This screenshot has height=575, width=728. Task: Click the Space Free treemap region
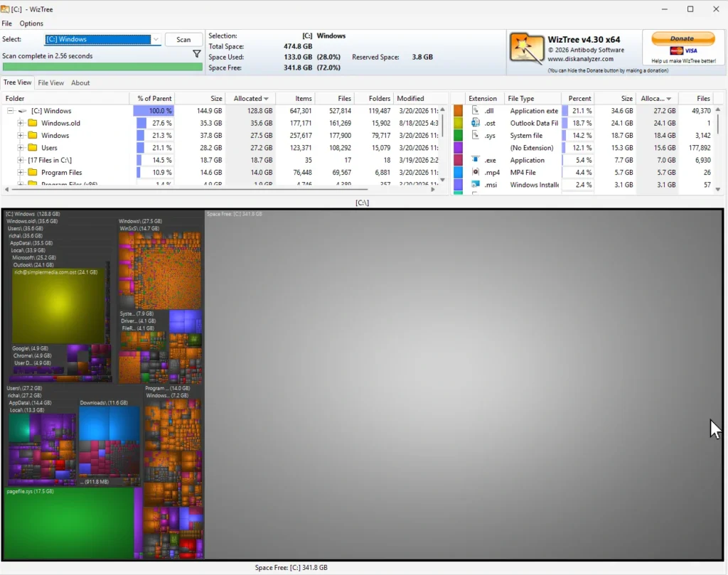pyautogui.click(x=462, y=384)
